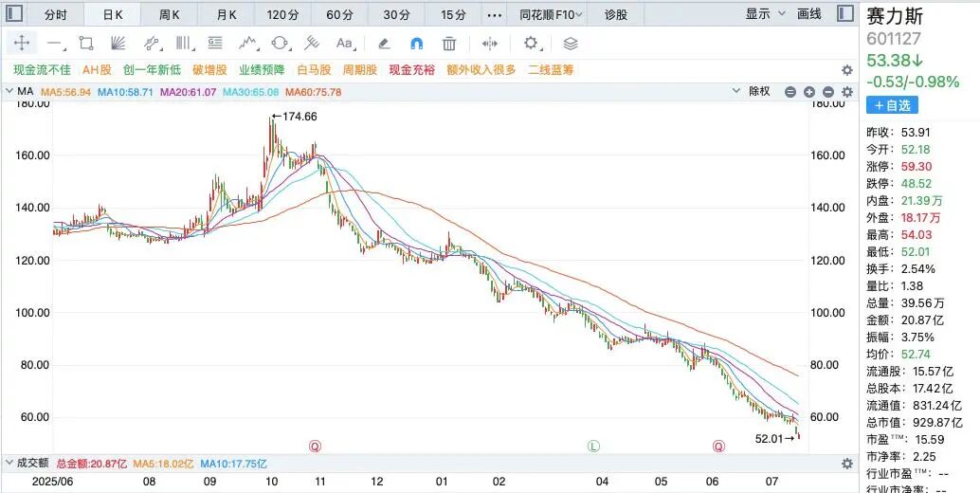
Task: Select the Aa text annotation tool
Action: pyautogui.click(x=345, y=43)
